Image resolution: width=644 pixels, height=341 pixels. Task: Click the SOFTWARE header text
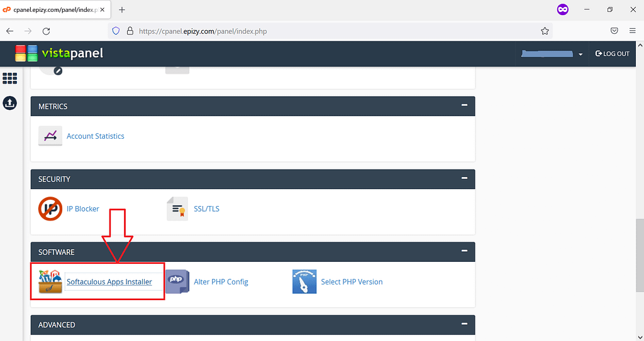tap(56, 252)
